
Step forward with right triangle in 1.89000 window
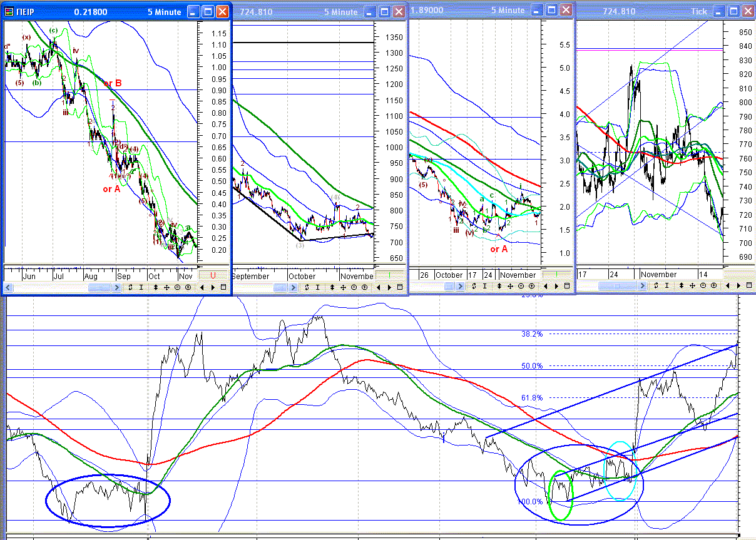tap(557, 286)
